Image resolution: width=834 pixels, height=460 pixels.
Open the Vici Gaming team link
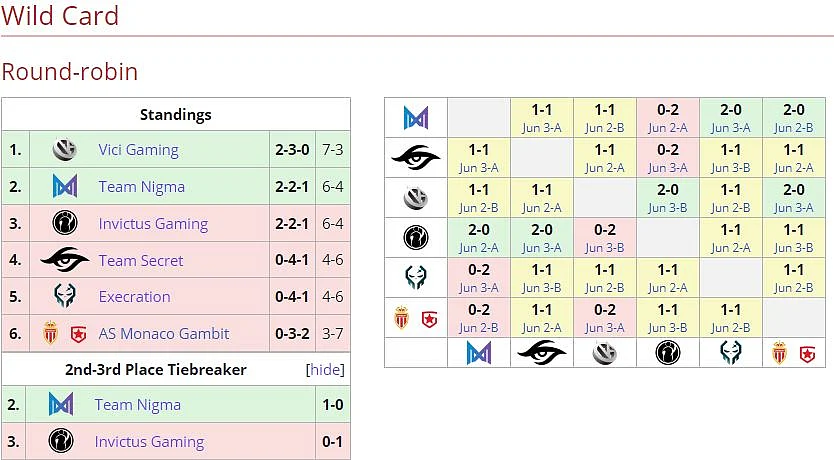click(x=138, y=150)
